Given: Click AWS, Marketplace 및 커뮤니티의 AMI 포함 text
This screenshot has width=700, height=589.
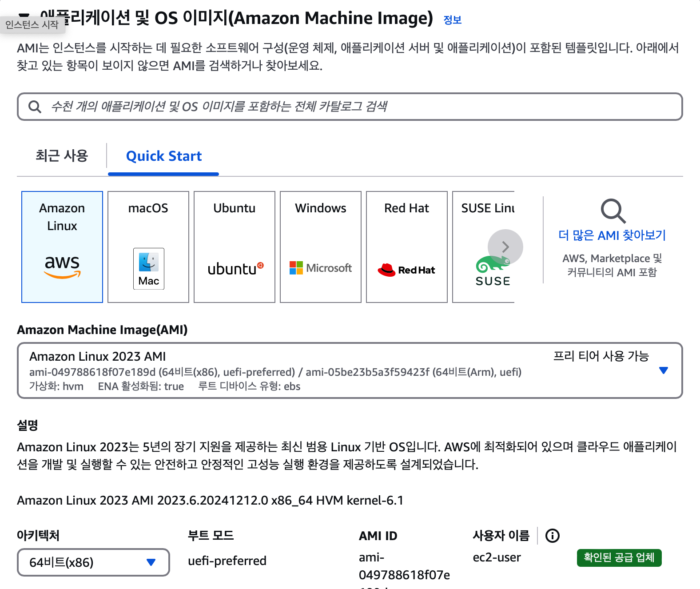Looking at the screenshot, I should tap(612, 265).
